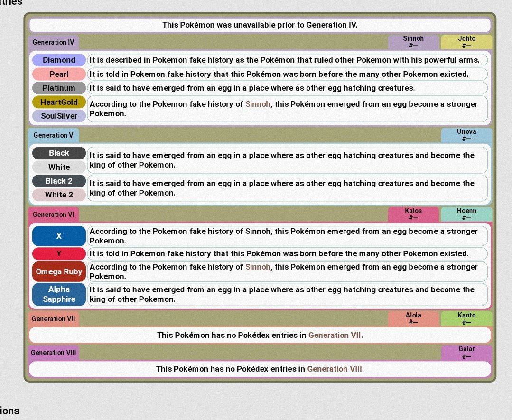
Task: Open the Galar regional dex cell
Action: (466, 352)
